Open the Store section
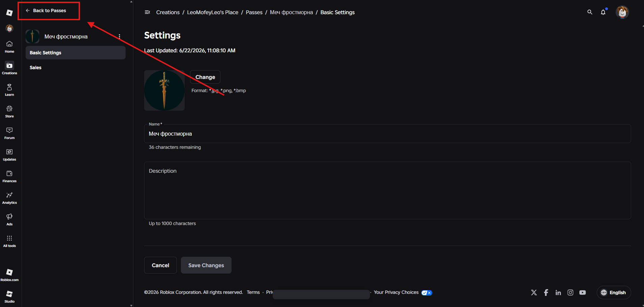Viewport: 644px width, 307px height. tap(9, 111)
